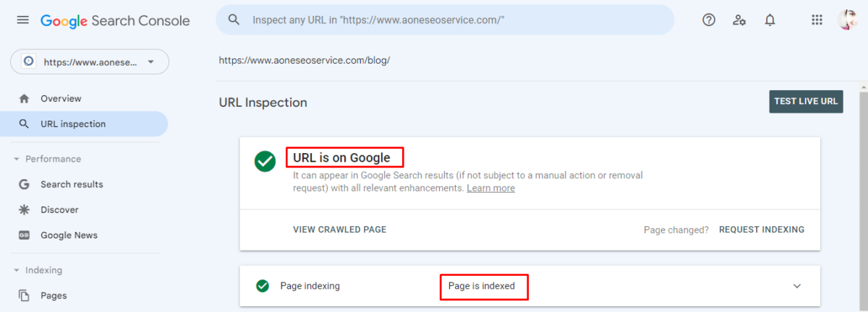Screen dimensions: 868x312
Task: Collapse the Performance section
Action: click(x=17, y=159)
